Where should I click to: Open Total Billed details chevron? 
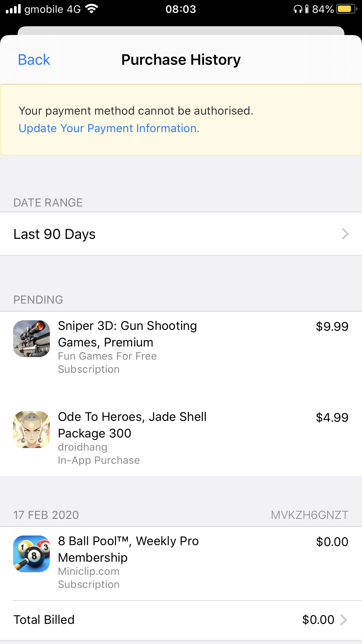pos(344,620)
